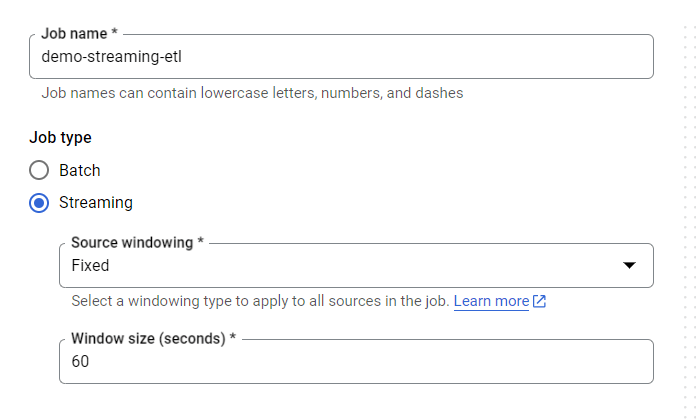Click the Streaming option label text
This screenshot has height=419, width=696.
(96, 202)
